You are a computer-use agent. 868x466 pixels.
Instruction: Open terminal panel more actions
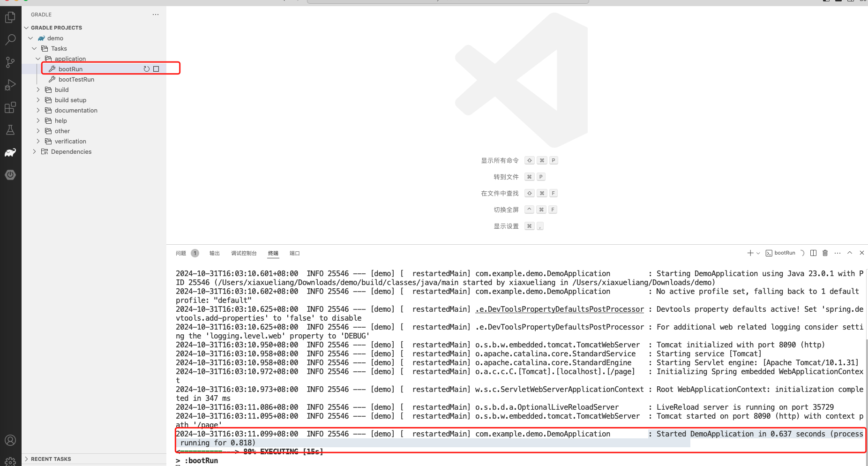tap(838, 253)
